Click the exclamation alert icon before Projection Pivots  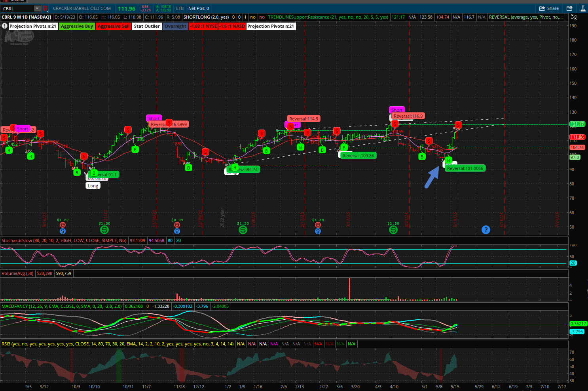click(4, 26)
